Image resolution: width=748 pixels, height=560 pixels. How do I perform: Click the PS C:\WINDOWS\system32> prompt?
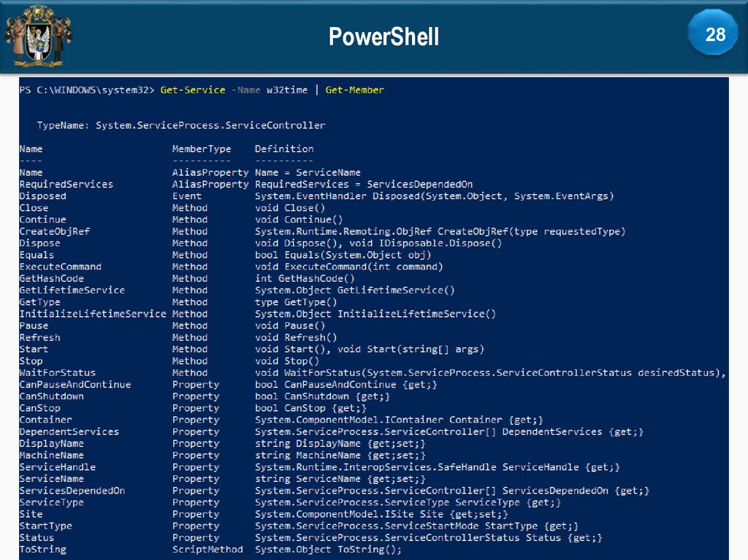coord(88,90)
